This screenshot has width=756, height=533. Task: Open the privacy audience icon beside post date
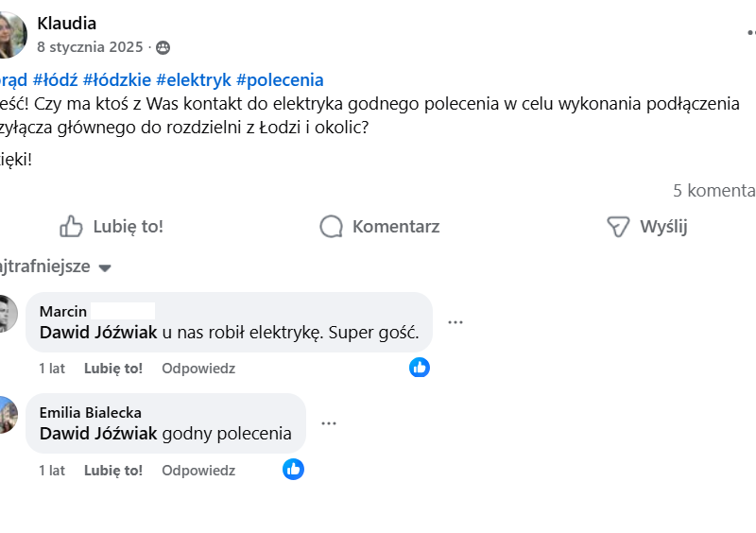click(x=163, y=47)
